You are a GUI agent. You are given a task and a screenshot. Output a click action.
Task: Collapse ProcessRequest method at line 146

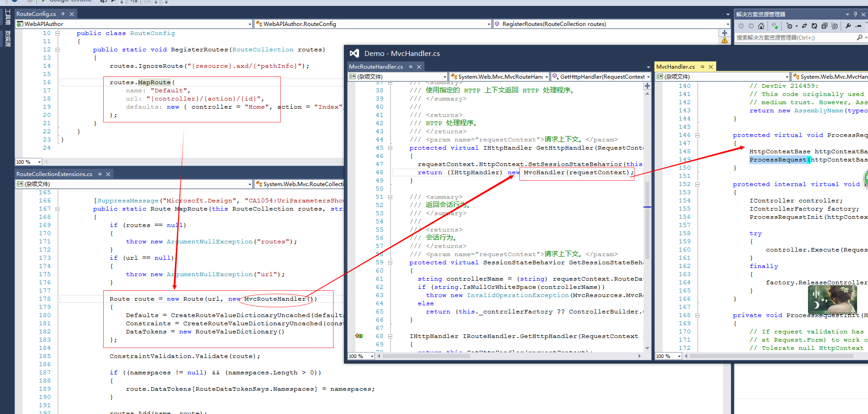(697, 135)
